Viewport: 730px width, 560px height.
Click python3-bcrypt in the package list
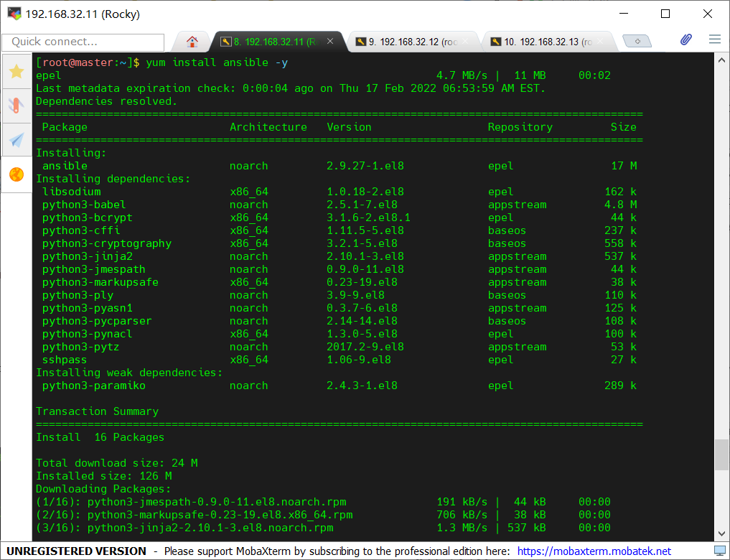click(87, 218)
